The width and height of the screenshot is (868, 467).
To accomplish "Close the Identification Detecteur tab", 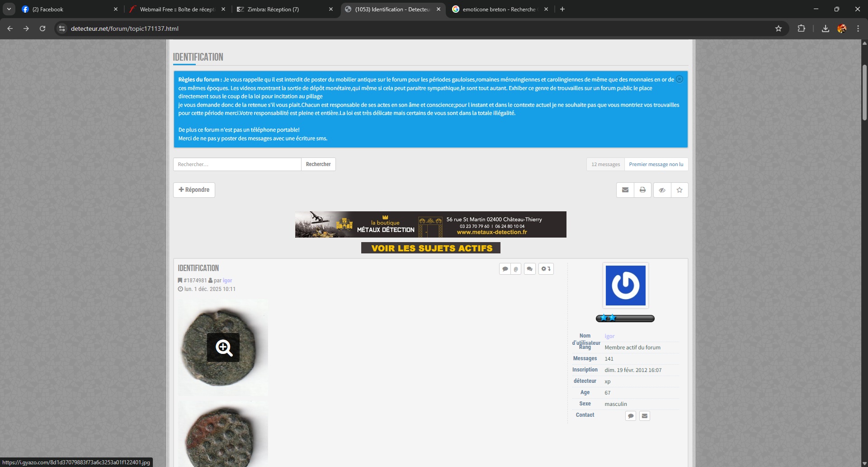I will tap(439, 9).
